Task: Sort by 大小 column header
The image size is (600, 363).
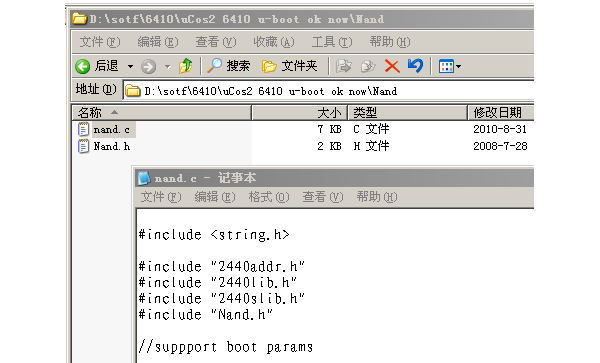Action: [x=300, y=113]
